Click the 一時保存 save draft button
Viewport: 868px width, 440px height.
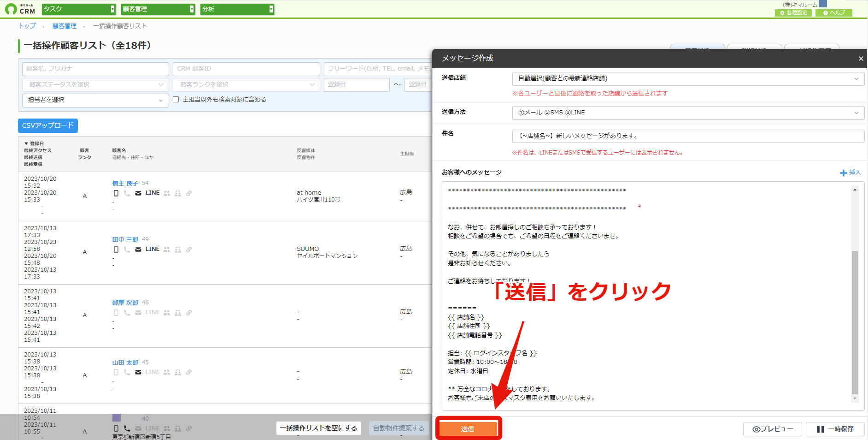tap(835, 429)
